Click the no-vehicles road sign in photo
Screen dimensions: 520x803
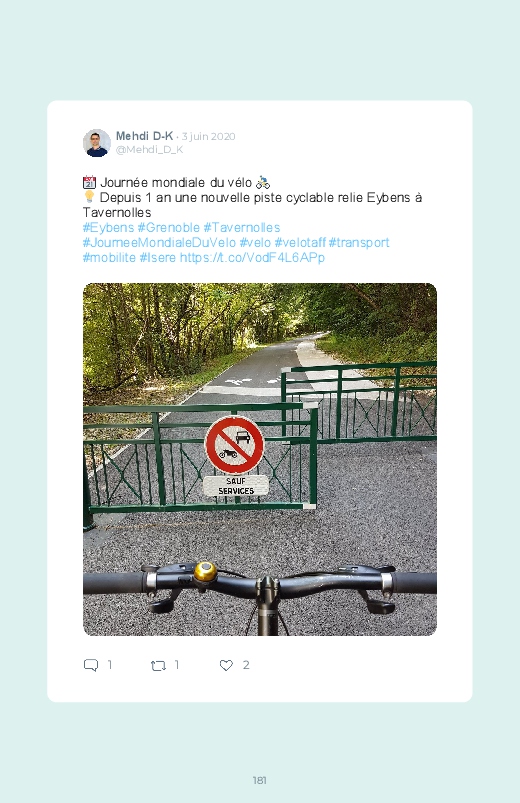235,445
